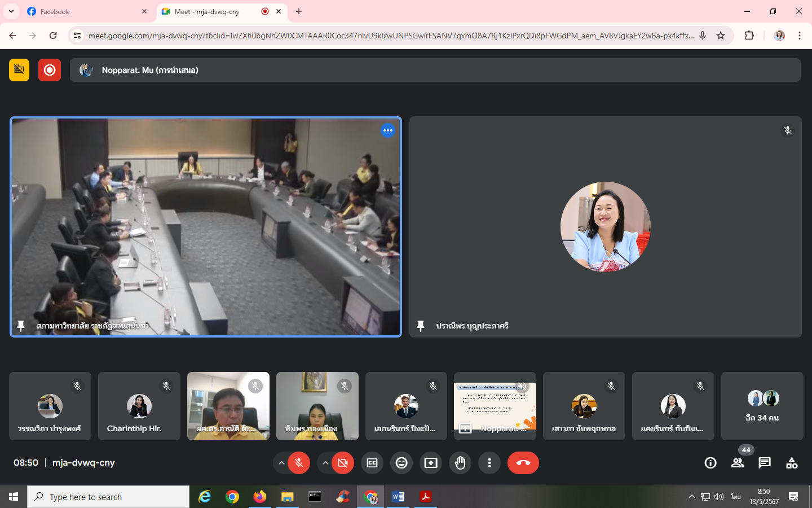Click the raise hand icon
The height and width of the screenshot is (508, 812).
tap(460, 463)
